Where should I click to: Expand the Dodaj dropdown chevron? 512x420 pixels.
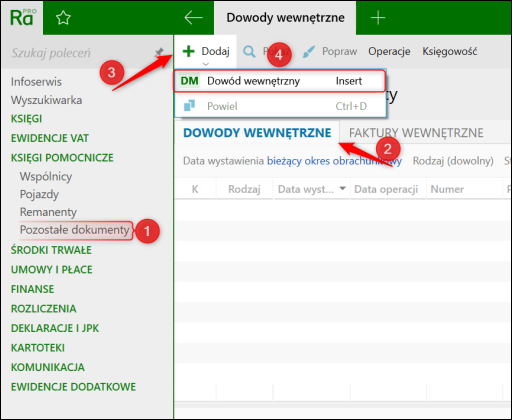click(x=206, y=64)
